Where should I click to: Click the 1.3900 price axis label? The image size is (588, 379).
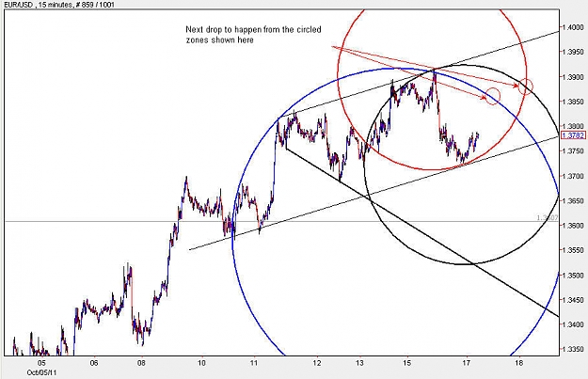tap(573, 77)
